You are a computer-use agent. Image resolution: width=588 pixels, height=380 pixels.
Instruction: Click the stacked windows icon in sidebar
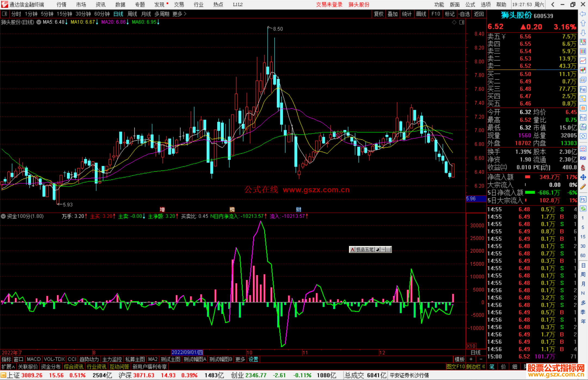583,80
